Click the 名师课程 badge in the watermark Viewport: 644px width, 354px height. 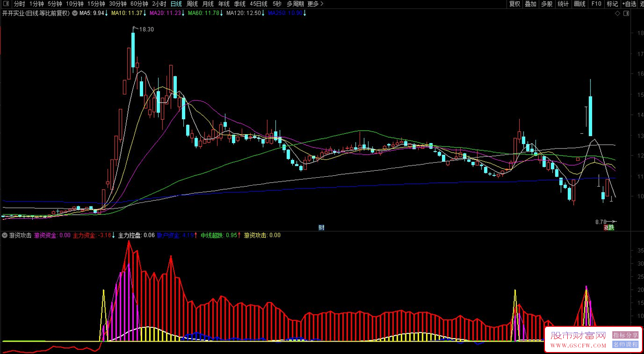[625, 344]
